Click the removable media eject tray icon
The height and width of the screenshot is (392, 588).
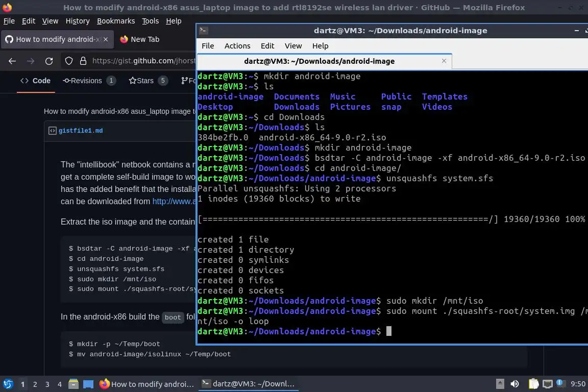pyautogui.click(x=500, y=384)
